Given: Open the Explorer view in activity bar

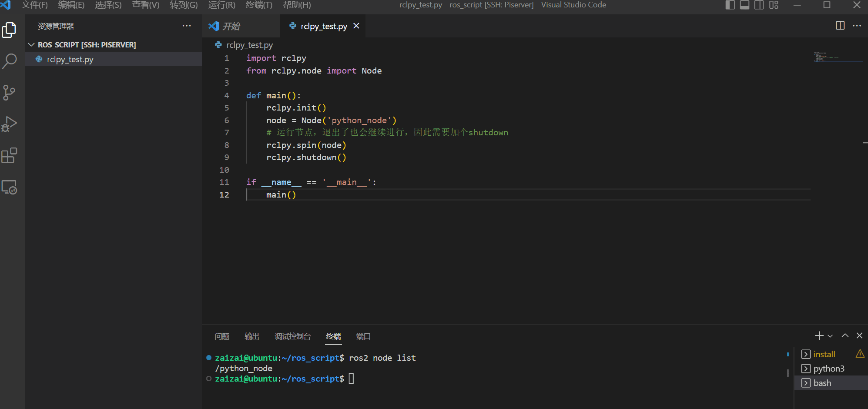Looking at the screenshot, I should click(x=9, y=30).
